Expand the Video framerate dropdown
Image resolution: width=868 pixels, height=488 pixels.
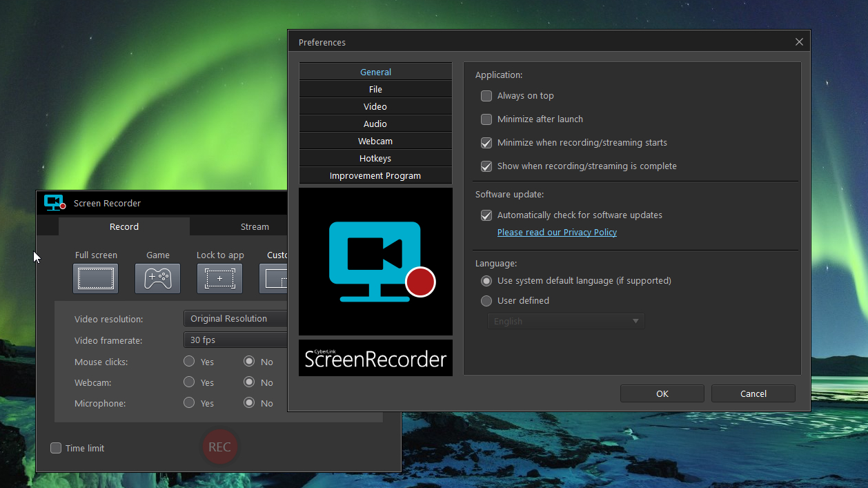click(x=236, y=340)
